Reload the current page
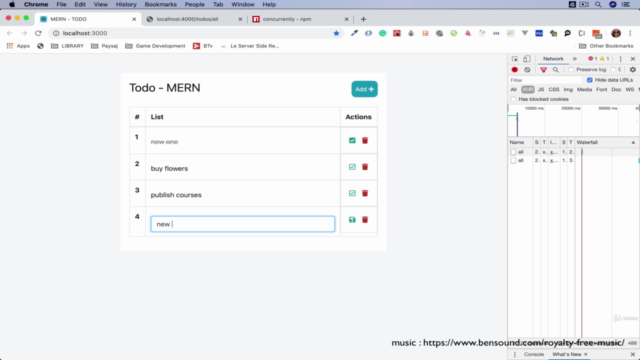The image size is (640, 360). 38,33
